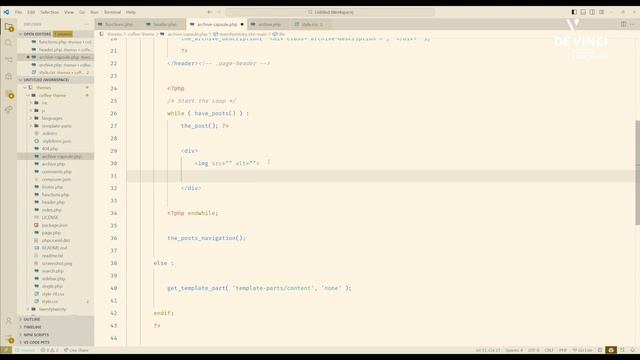
Task: Toggle Primary Side Bar layout button
Action: pyautogui.click(x=574, y=12)
